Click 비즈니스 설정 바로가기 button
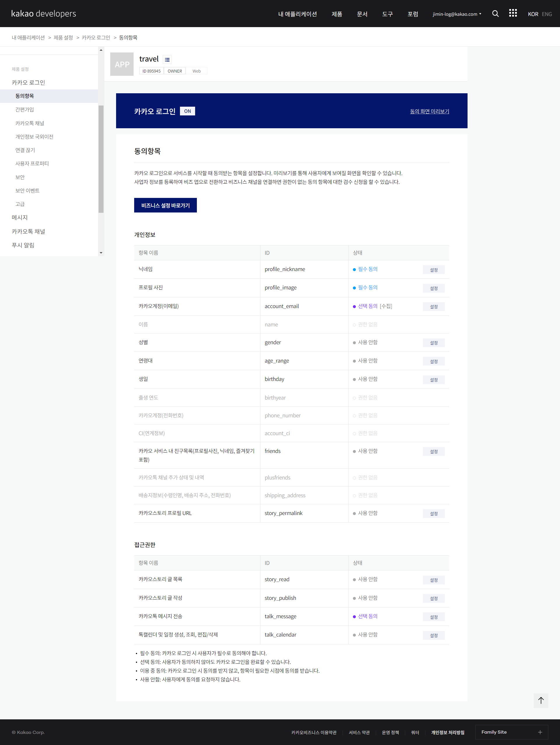This screenshot has height=745, width=560. click(165, 205)
